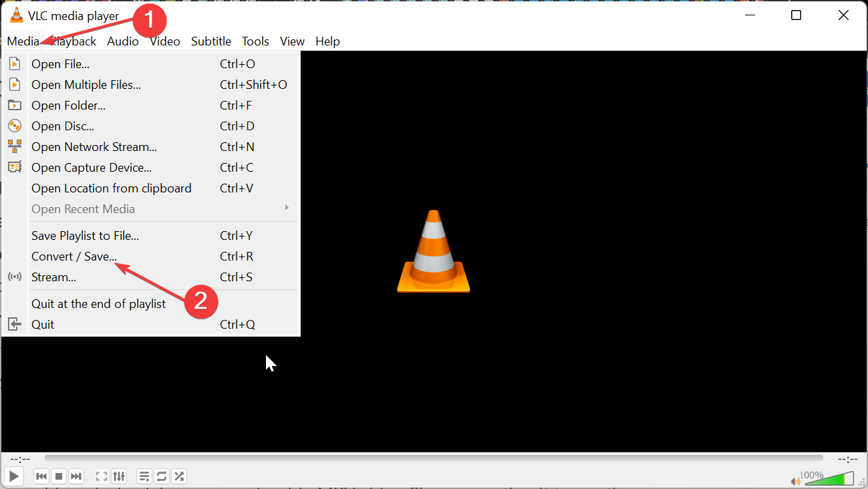
Task: Toggle Quit at the end of playlist
Action: pos(151,304)
